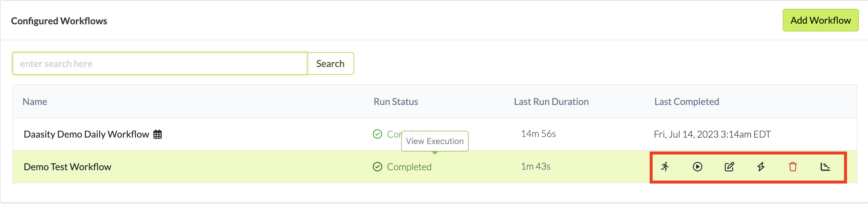The image size is (868, 204).
Task: Click the View Execution tooltip
Action: (x=434, y=141)
